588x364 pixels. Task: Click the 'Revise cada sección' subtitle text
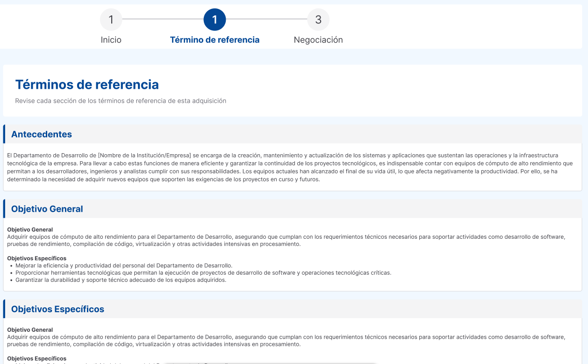click(121, 101)
